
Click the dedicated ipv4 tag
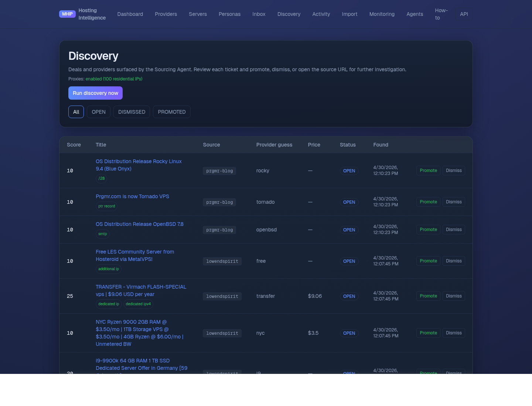pyautogui.click(x=138, y=304)
